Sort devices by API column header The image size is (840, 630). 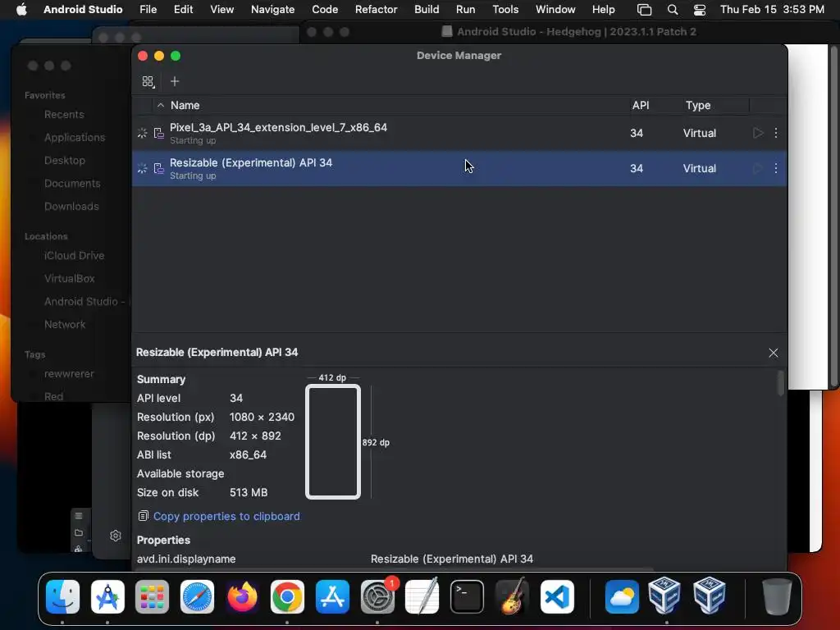640,106
